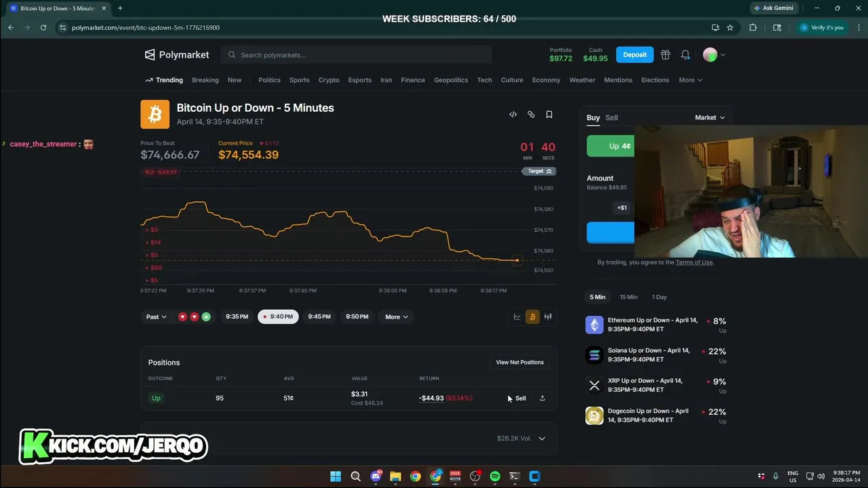Click the browser address bar URL
This screenshot has height=488, width=868.
145,28
